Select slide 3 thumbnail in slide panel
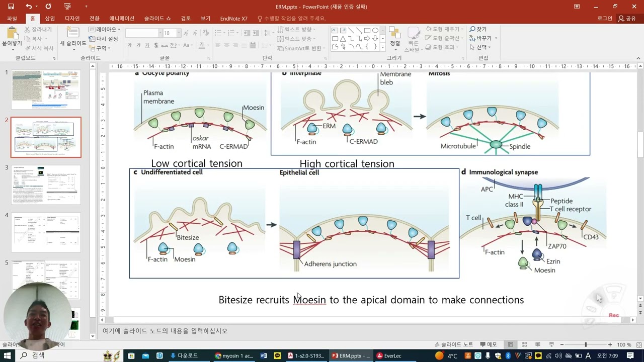Viewport: 644px width, 362px height. coord(46,185)
